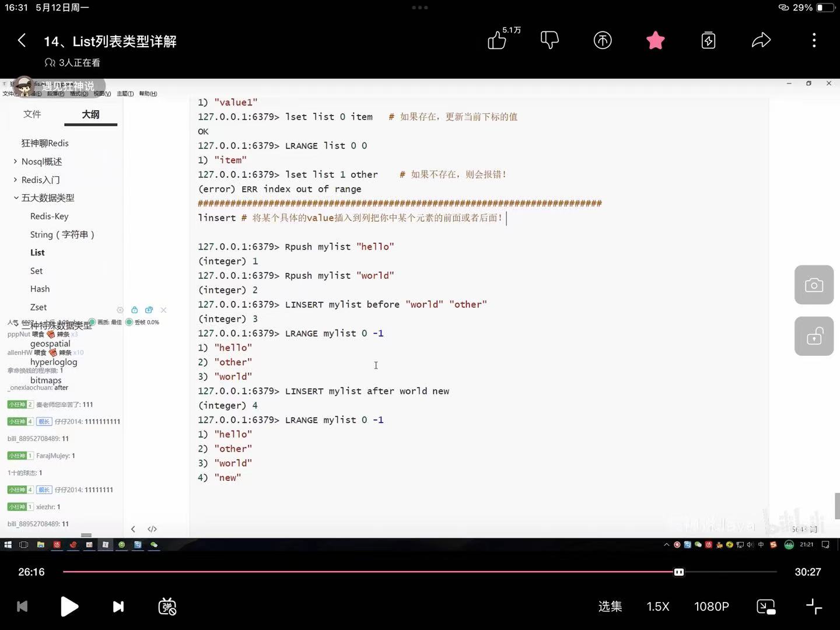Jump to Set in outline

36,271
